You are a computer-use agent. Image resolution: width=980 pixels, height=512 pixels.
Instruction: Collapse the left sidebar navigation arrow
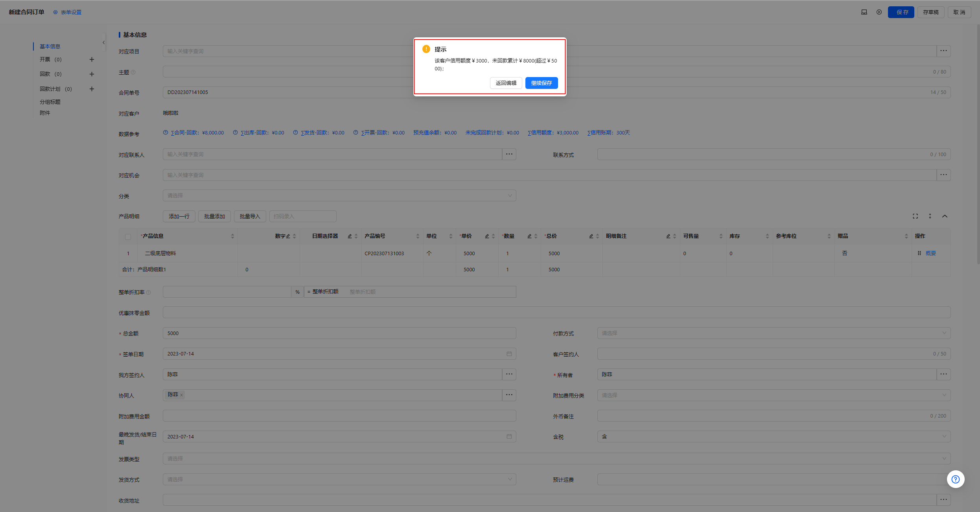tap(103, 42)
